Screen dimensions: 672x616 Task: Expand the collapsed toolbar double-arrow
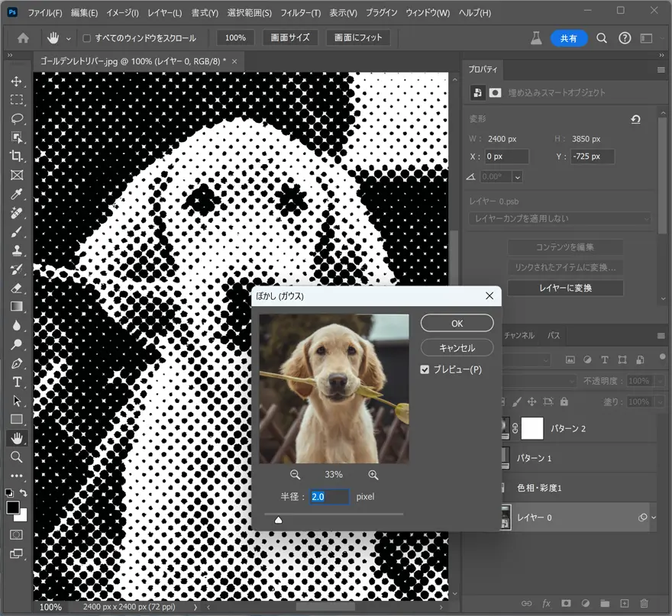click(9, 55)
